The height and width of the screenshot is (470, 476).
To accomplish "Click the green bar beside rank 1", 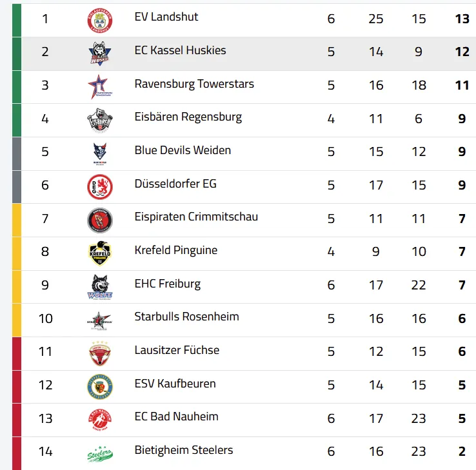I will [x=16, y=19].
